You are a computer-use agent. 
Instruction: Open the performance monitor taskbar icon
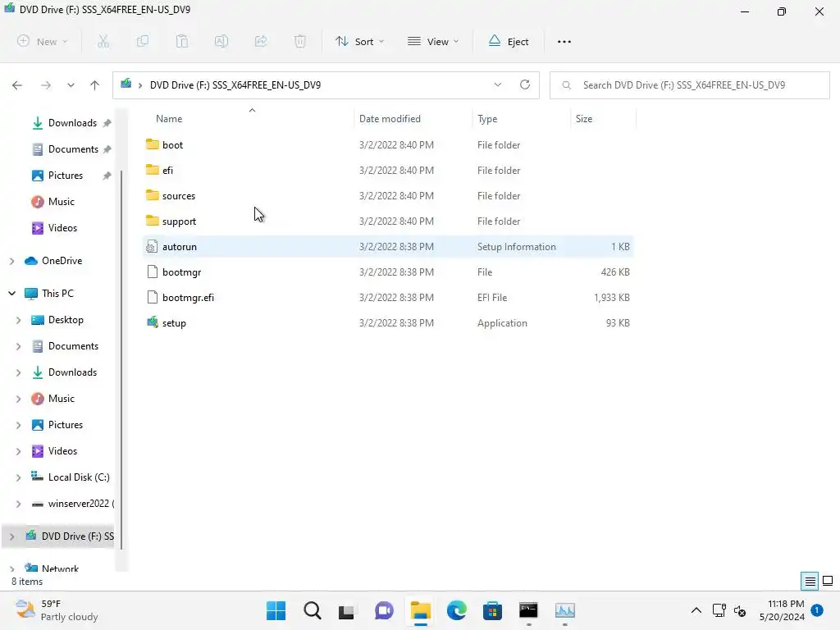pos(564,610)
